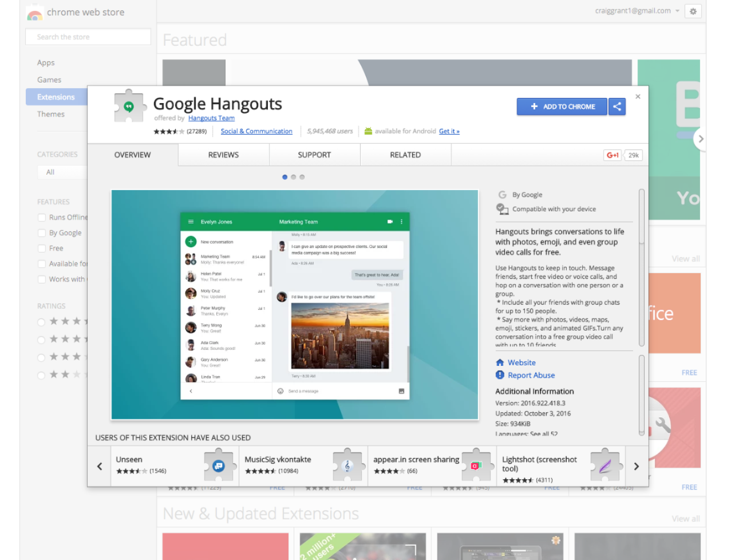Open the Social & Communication category link
The height and width of the screenshot is (560, 735).
256,131
